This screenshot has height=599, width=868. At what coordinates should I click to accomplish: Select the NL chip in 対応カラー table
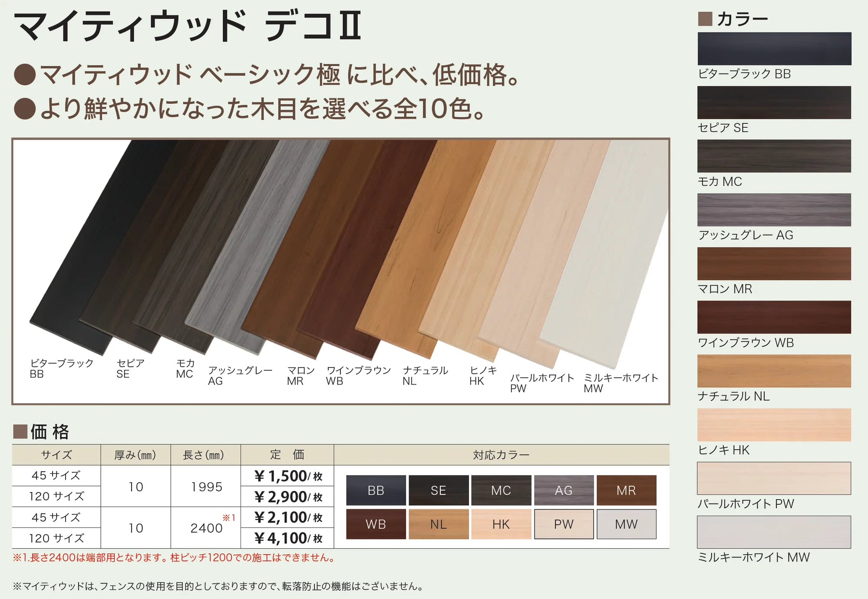(439, 524)
